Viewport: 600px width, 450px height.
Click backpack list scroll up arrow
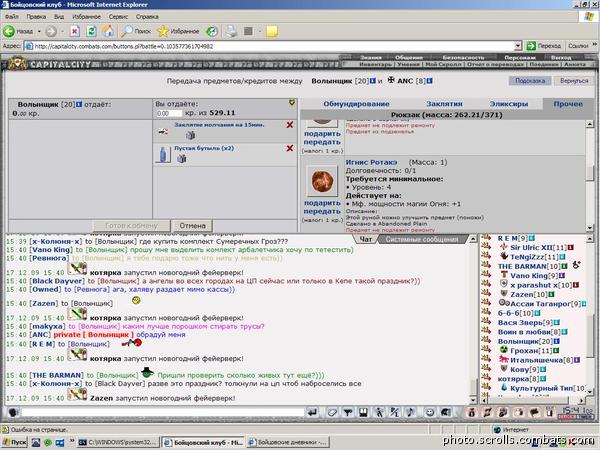590,124
